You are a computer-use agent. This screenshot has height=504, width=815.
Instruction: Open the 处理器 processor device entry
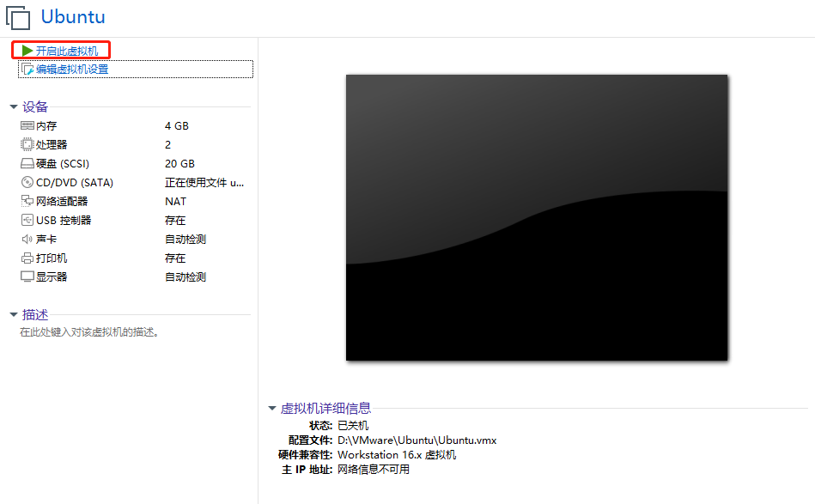coord(52,144)
